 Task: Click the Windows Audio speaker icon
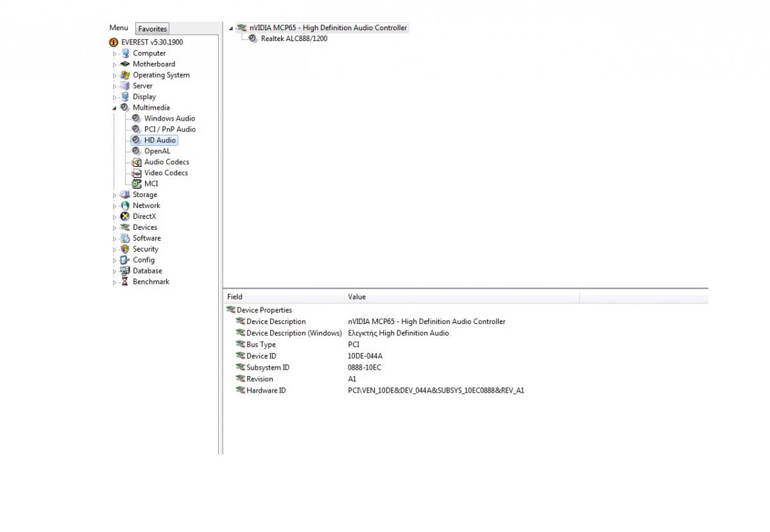pyautogui.click(x=137, y=119)
